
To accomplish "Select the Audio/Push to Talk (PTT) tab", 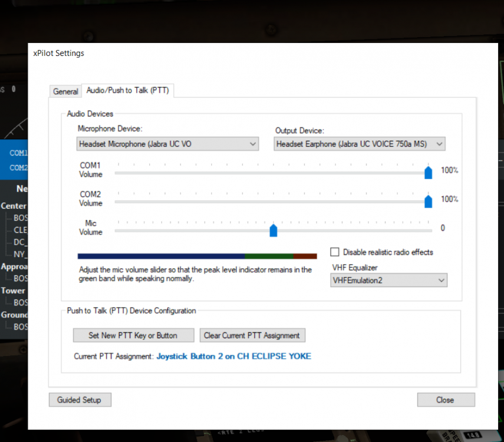I will point(128,90).
